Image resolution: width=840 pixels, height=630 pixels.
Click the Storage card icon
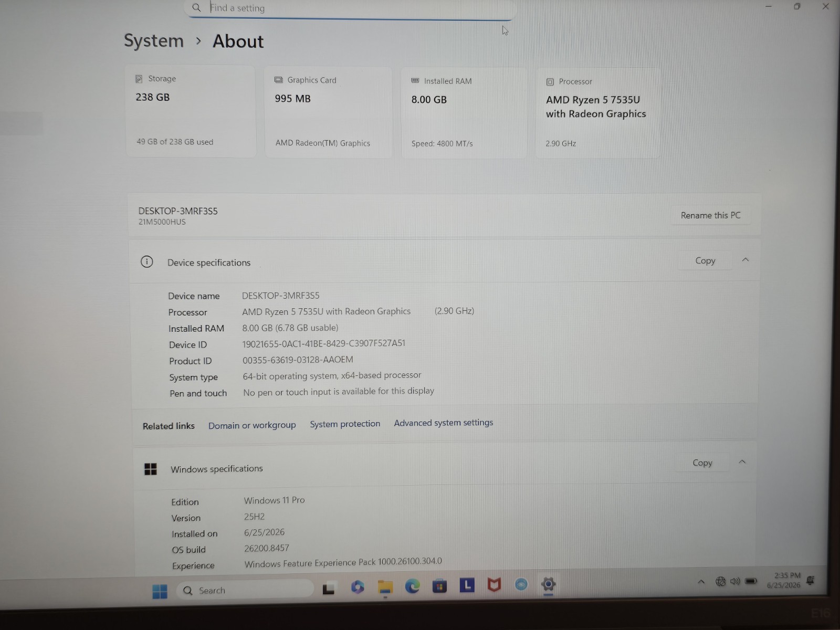tap(139, 79)
